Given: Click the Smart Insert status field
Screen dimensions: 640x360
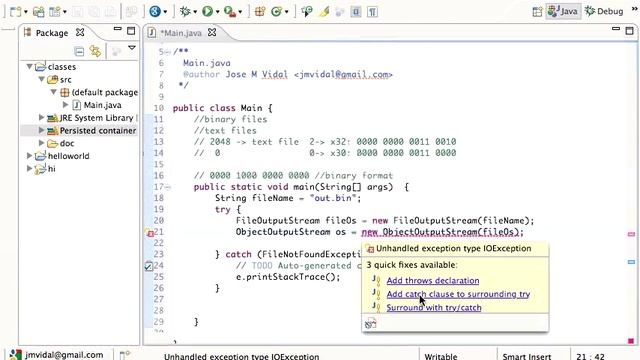Looking at the screenshot, I should coord(527,356).
